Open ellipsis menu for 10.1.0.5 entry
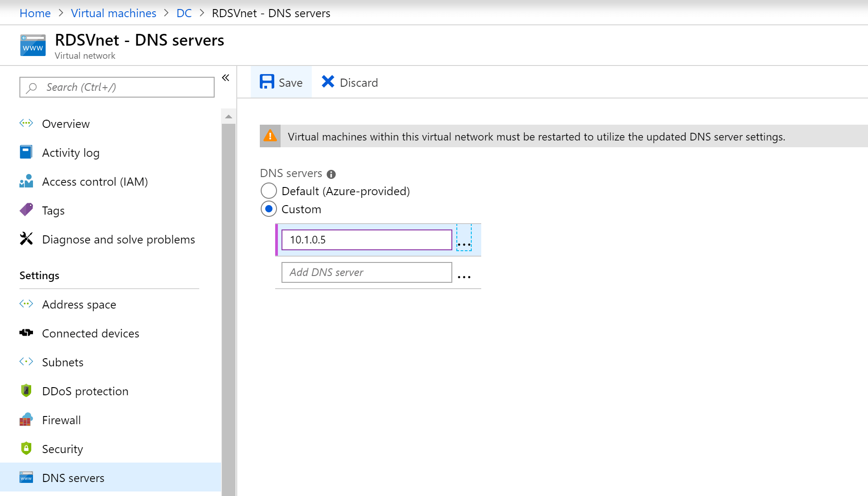Screen dimensions: 868x496 coord(464,243)
